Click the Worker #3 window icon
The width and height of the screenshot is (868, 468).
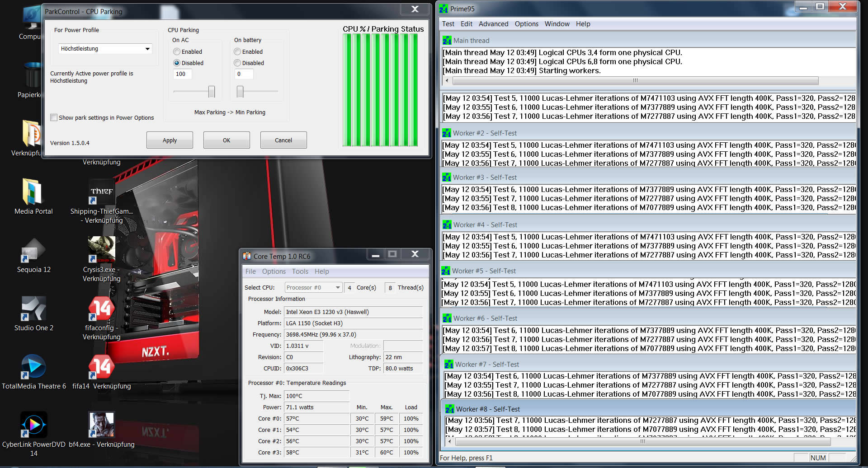pos(447,178)
